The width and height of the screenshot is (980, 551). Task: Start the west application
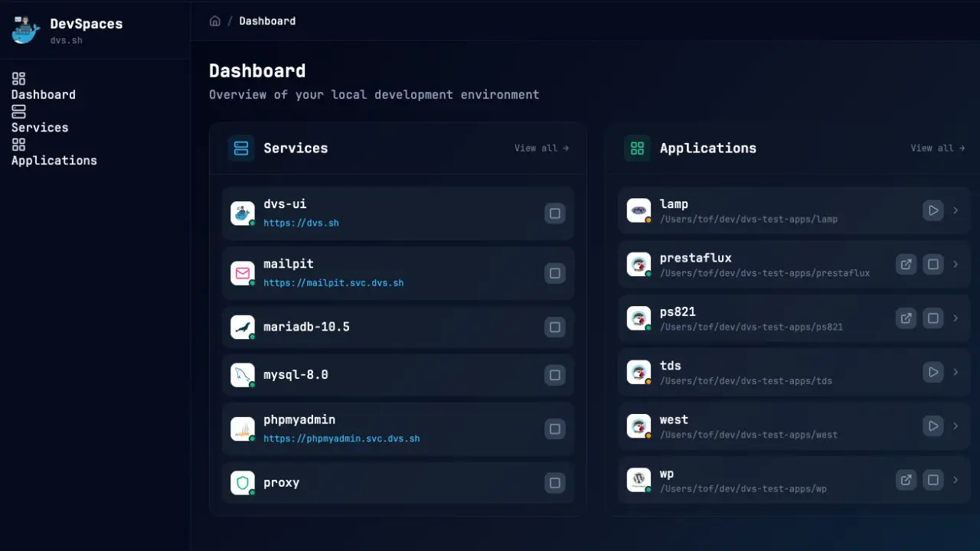pos(933,425)
